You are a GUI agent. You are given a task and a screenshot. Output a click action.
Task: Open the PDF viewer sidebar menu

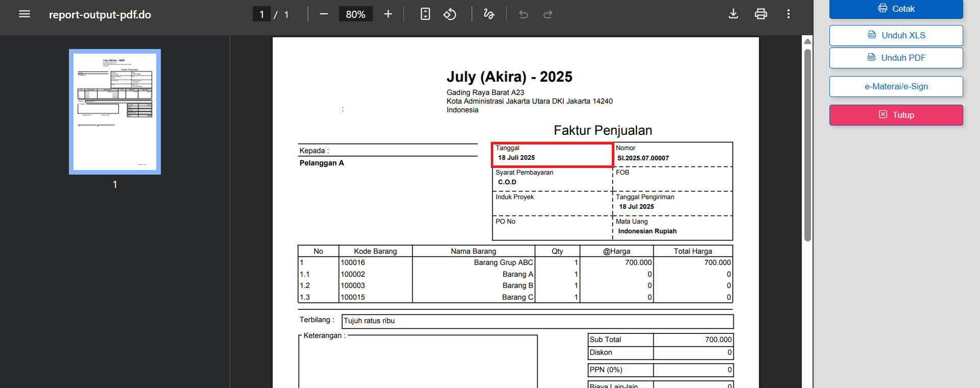pos(25,14)
